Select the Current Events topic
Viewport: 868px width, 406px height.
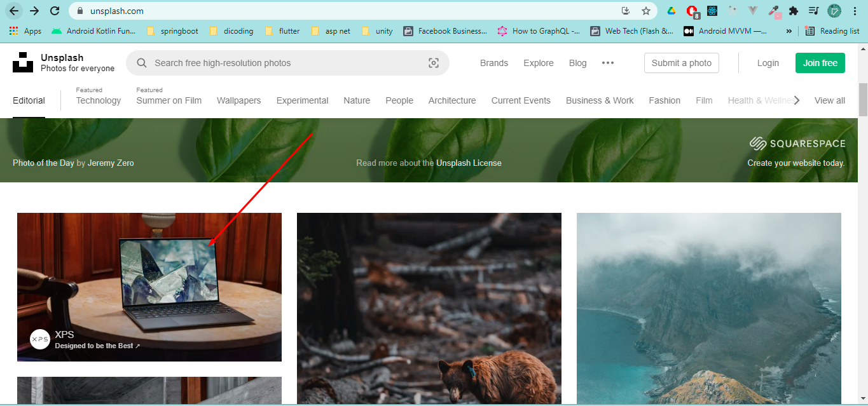pos(521,100)
